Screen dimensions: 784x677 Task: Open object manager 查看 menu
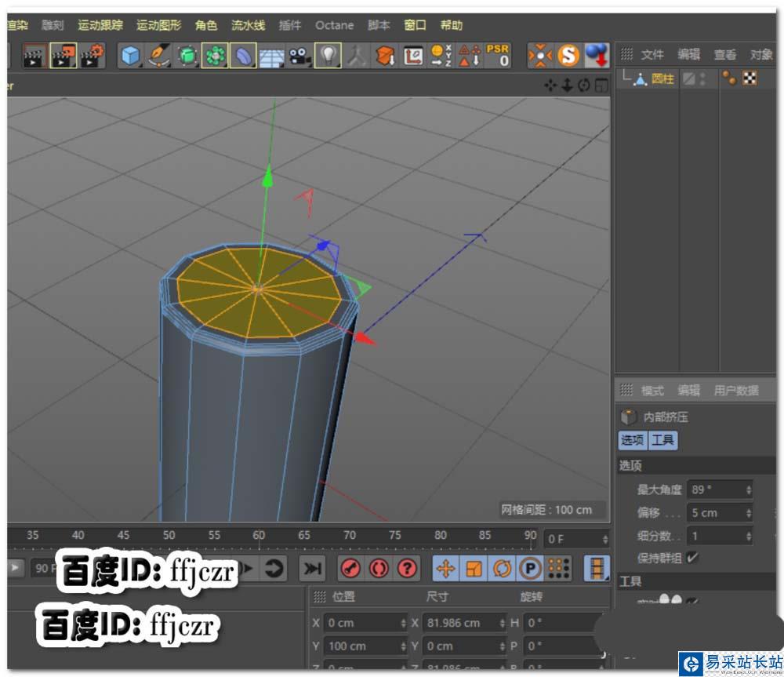coord(724,55)
